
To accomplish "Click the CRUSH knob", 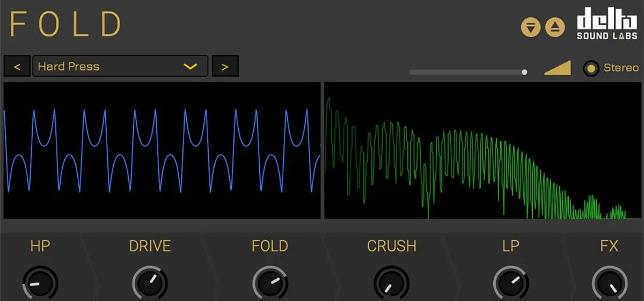I will 391,284.
